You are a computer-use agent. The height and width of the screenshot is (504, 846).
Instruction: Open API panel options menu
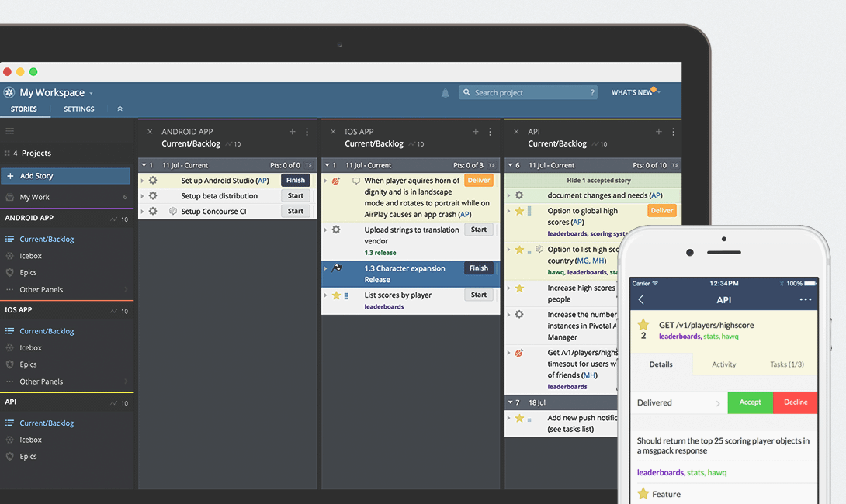click(x=674, y=132)
